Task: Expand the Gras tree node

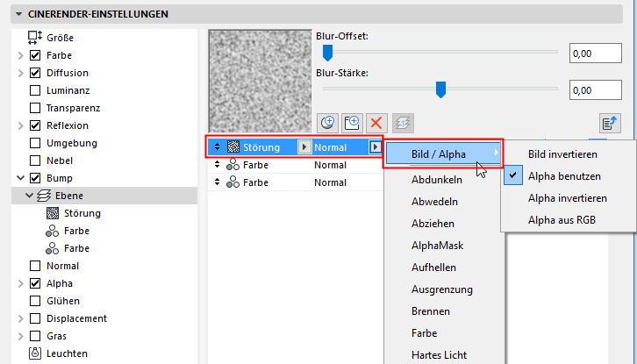Action: pos(21,336)
